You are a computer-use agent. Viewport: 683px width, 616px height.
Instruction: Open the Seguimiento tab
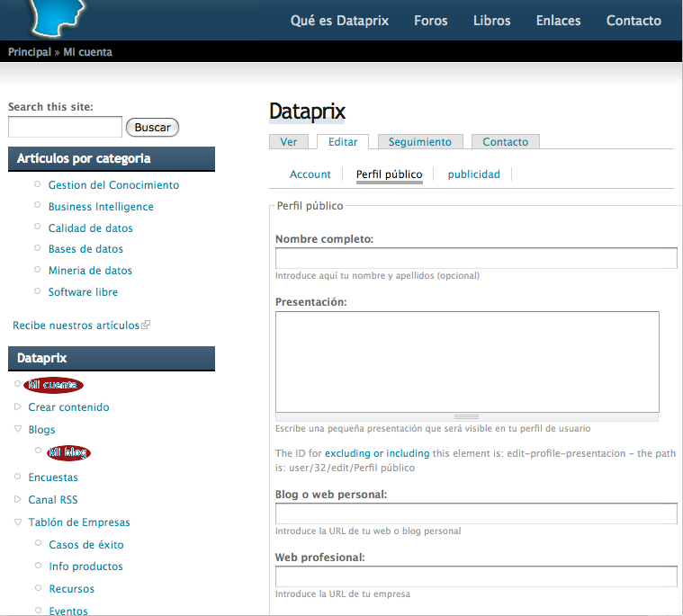tap(420, 142)
